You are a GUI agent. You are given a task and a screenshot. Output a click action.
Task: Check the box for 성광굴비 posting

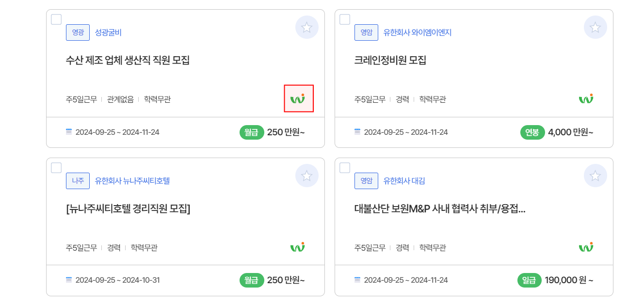pyautogui.click(x=56, y=19)
